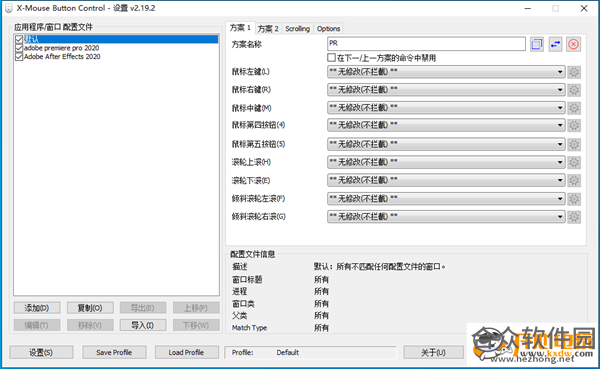Expand the 鼠标右键(R) action dropdown
Viewport: 600px width, 369px height.
tap(446, 90)
